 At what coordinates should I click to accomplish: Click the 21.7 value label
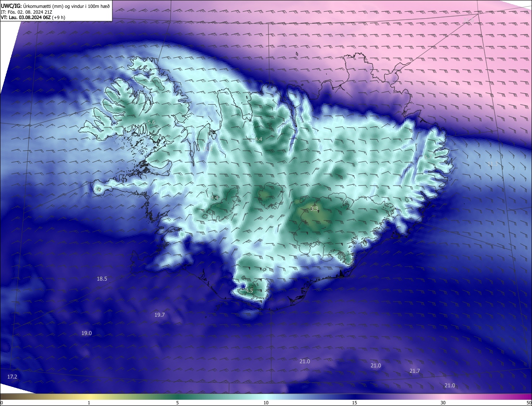[x=414, y=371]
